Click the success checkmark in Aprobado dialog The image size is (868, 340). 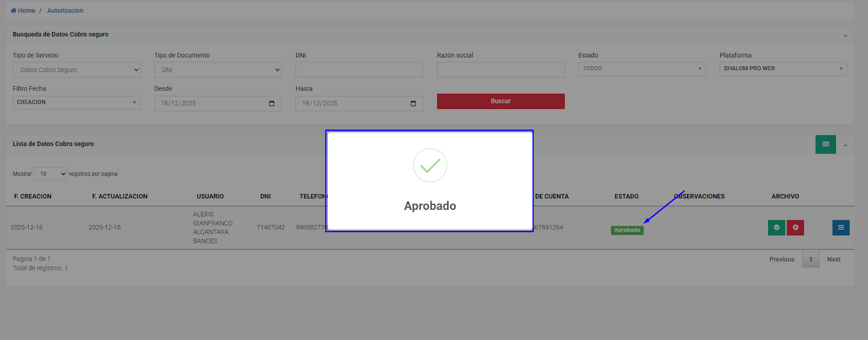[x=430, y=165]
